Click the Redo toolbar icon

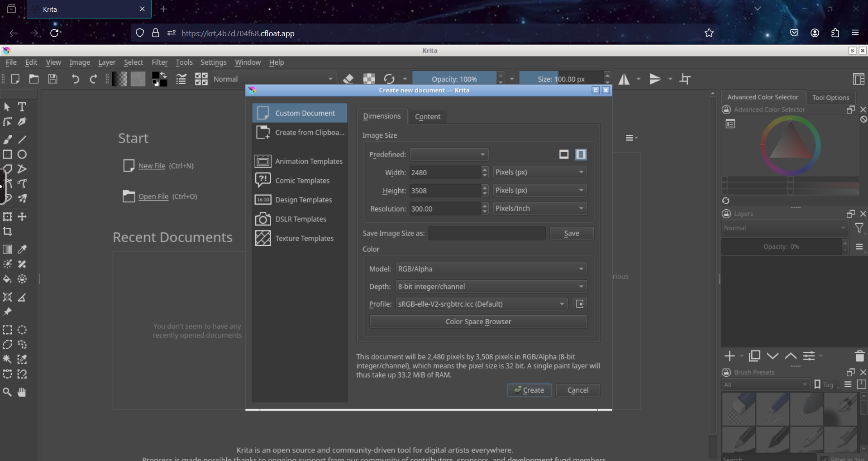tap(93, 79)
